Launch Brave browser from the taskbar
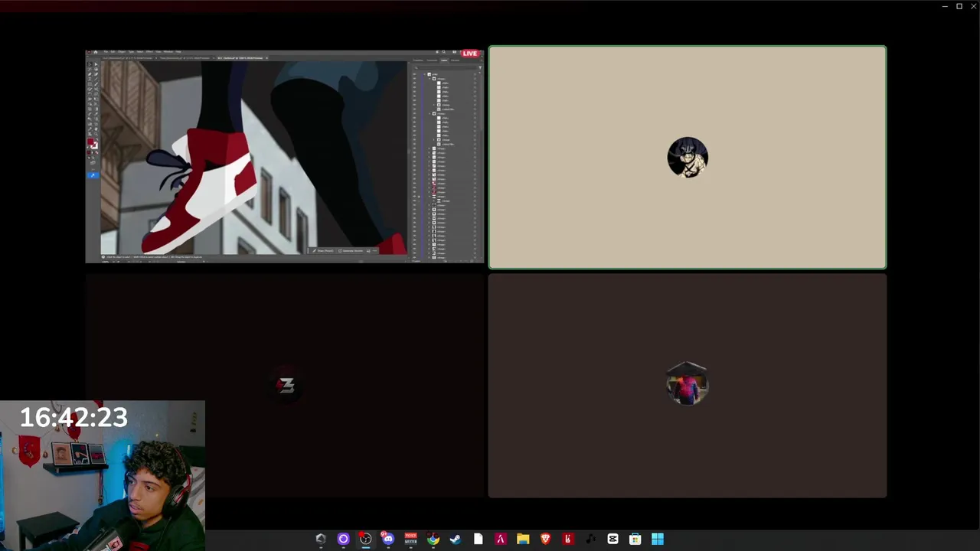Viewport: 980px width, 551px height. (x=545, y=539)
